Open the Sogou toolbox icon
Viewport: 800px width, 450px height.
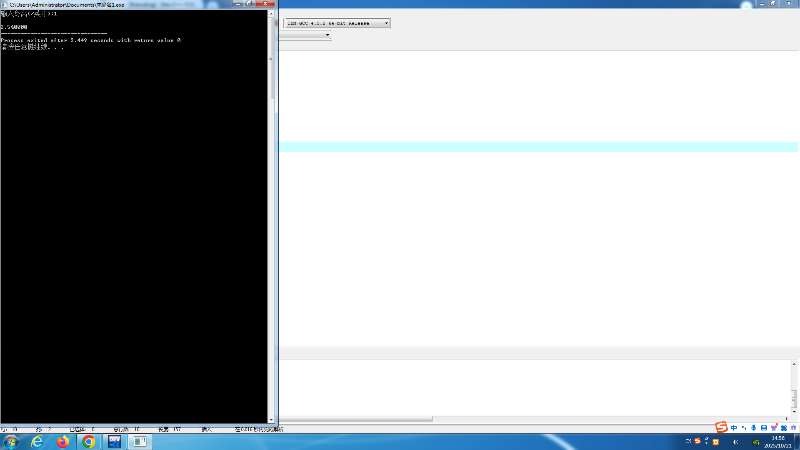(x=784, y=428)
